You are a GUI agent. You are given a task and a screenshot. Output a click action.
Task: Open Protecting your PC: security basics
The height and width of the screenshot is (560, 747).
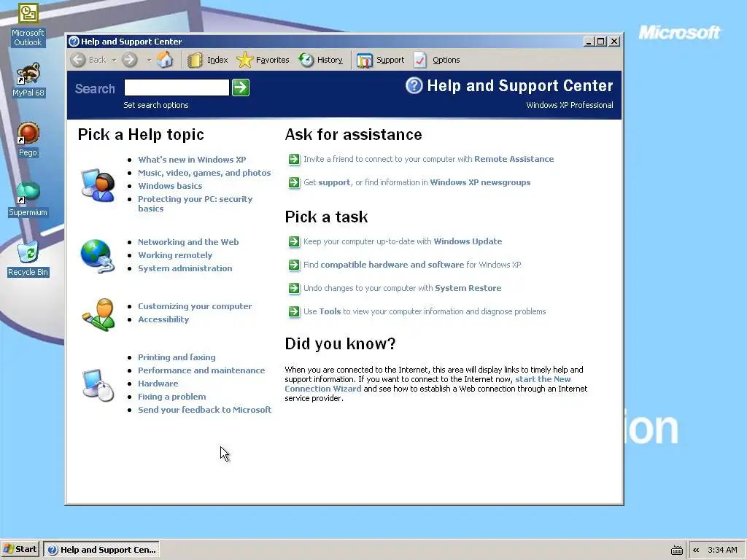coord(196,204)
